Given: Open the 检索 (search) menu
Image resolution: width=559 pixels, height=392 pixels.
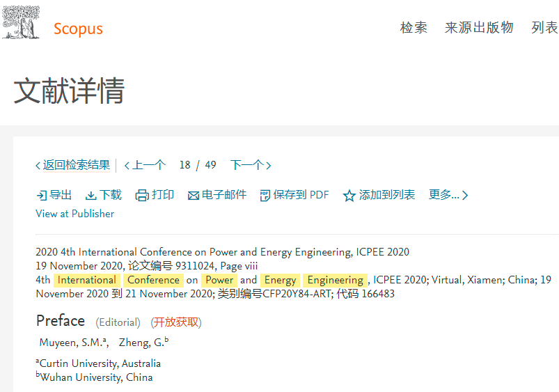Looking at the screenshot, I should [414, 28].
